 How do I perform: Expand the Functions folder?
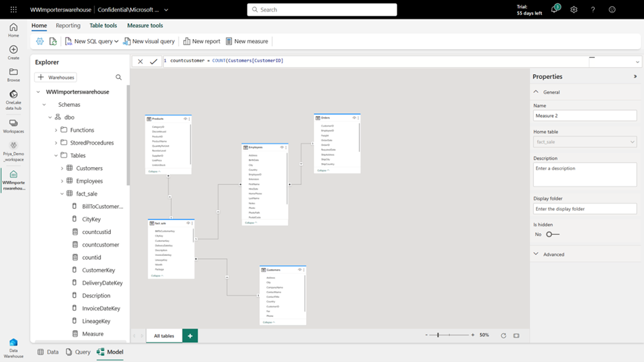pyautogui.click(x=56, y=130)
